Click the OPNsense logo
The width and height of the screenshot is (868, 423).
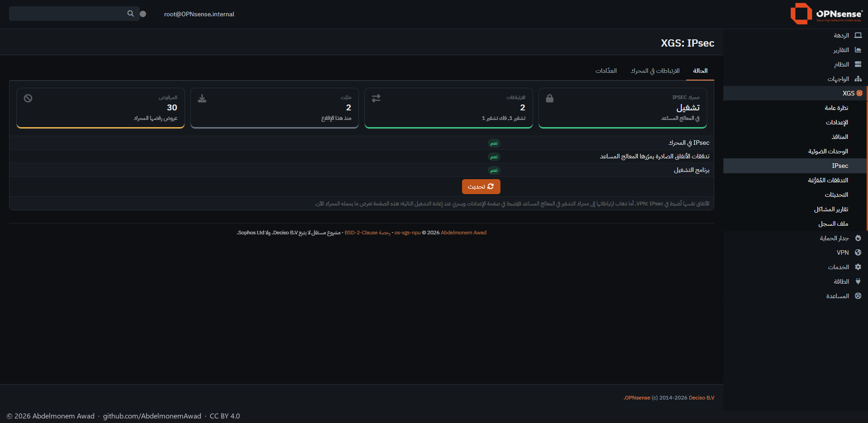[x=826, y=14]
